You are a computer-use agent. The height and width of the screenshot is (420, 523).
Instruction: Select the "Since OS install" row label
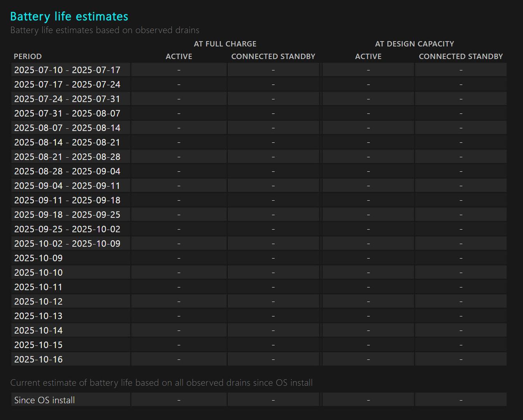(x=44, y=400)
